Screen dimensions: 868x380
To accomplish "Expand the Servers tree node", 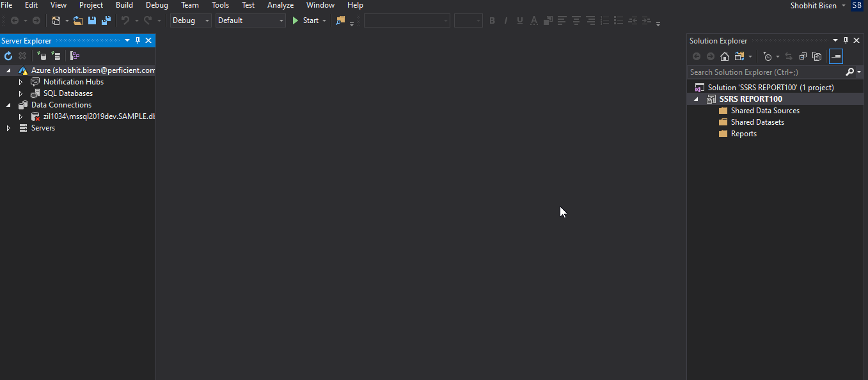I will [x=8, y=128].
